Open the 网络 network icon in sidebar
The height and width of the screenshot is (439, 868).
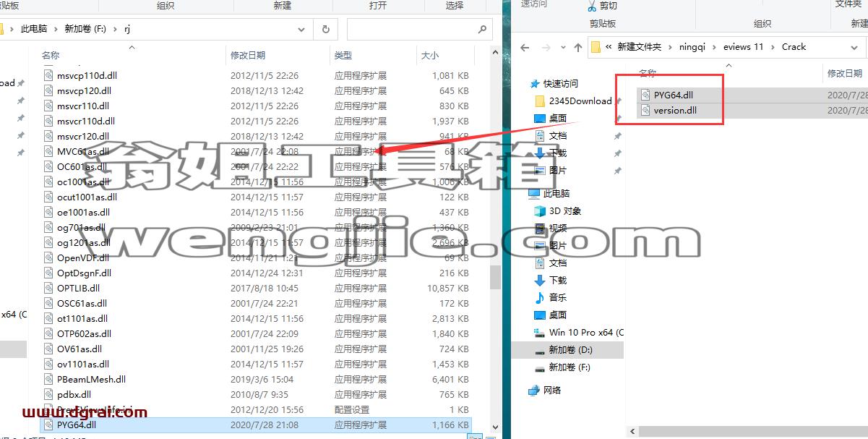click(534, 390)
